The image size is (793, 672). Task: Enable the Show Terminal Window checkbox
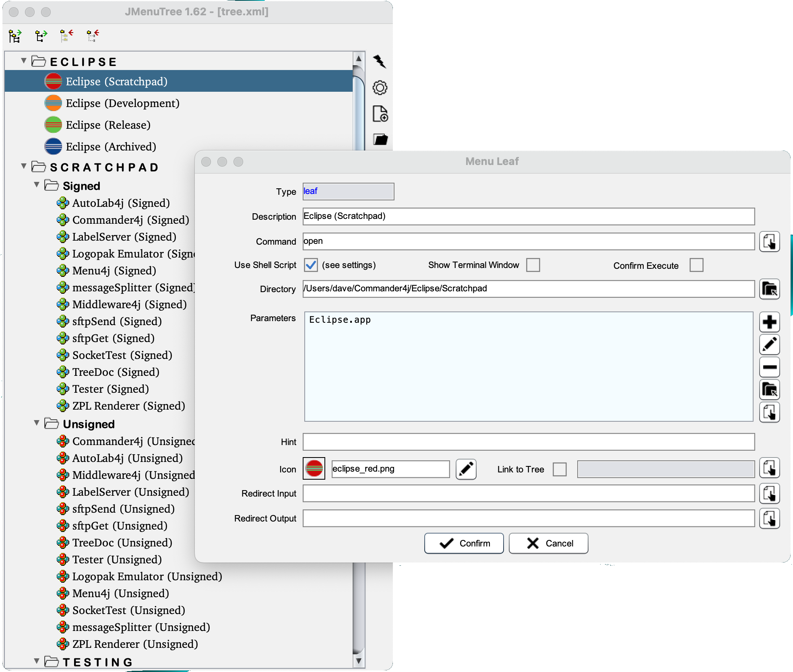pyautogui.click(x=533, y=265)
